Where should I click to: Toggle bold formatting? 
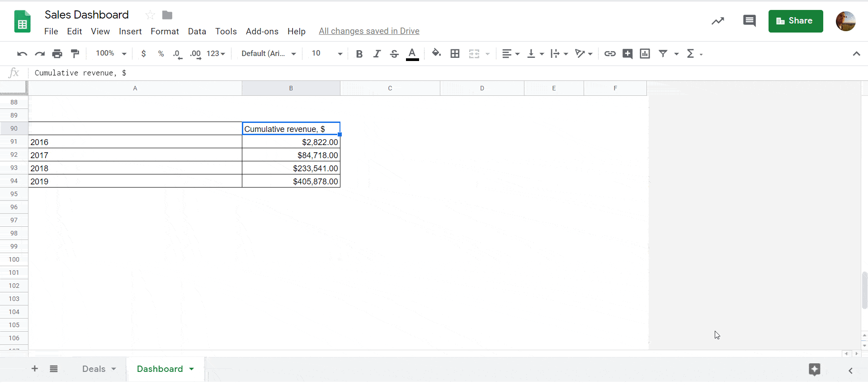(359, 54)
